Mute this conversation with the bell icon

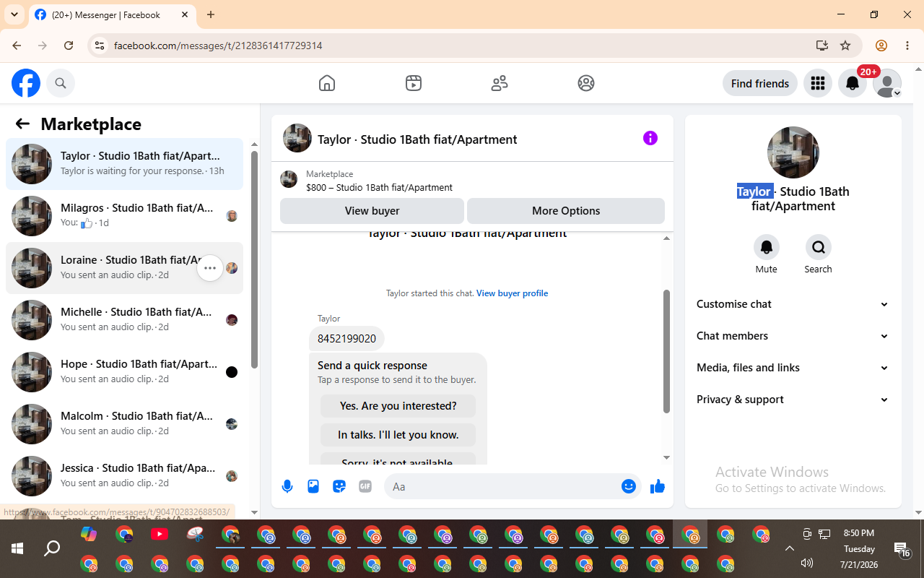pyautogui.click(x=767, y=247)
